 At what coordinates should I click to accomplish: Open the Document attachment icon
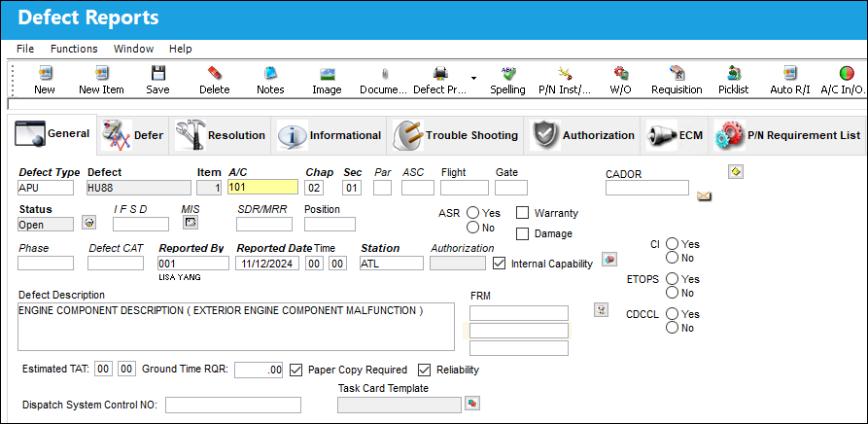[384, 73]
